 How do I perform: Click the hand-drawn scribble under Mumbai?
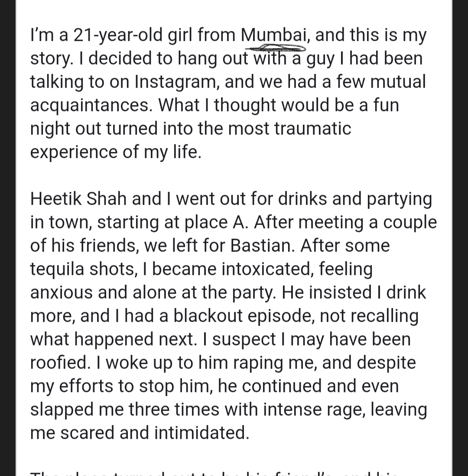(275, 48)
